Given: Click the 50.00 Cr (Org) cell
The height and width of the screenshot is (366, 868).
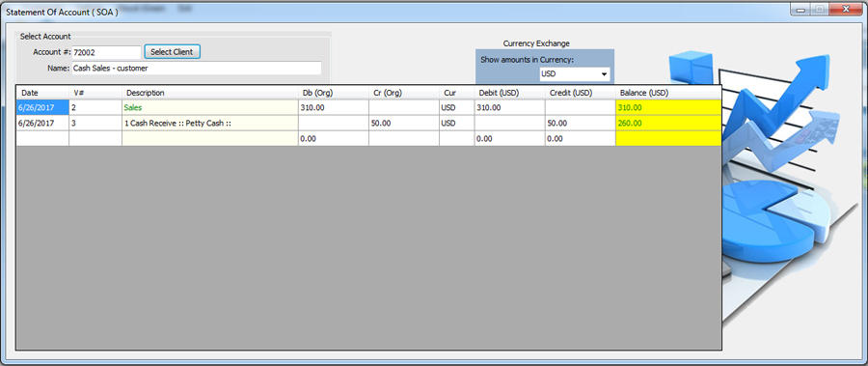Looking at the screenshot, I should click(403, 123).
